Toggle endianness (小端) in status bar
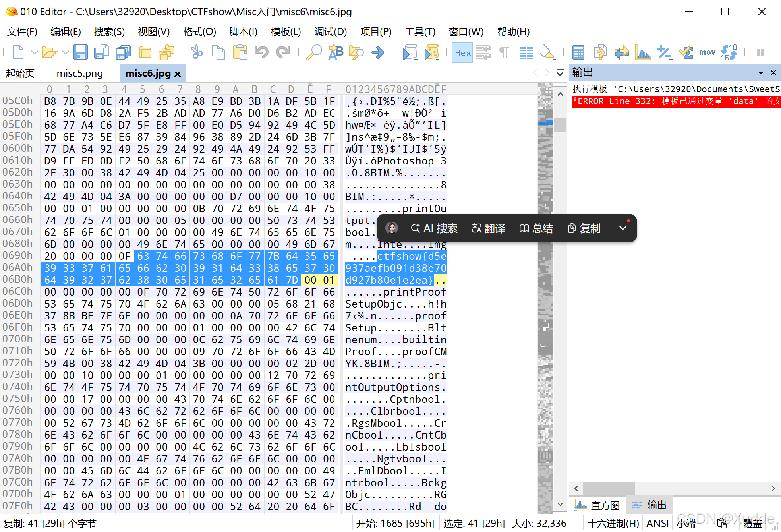This screenshot has height=532, width=781. [686, 523]
